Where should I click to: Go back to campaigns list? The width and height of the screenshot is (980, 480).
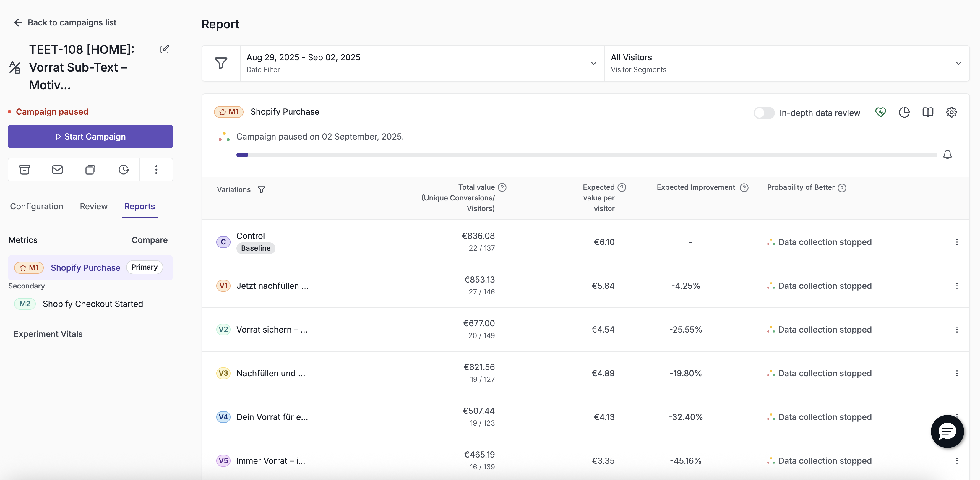pos(65,22)
